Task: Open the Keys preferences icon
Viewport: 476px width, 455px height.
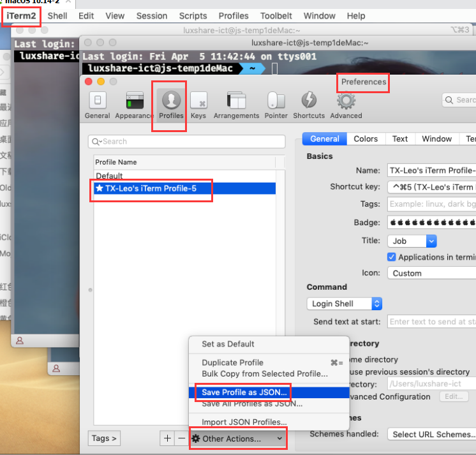Action: tap(198, 105)
